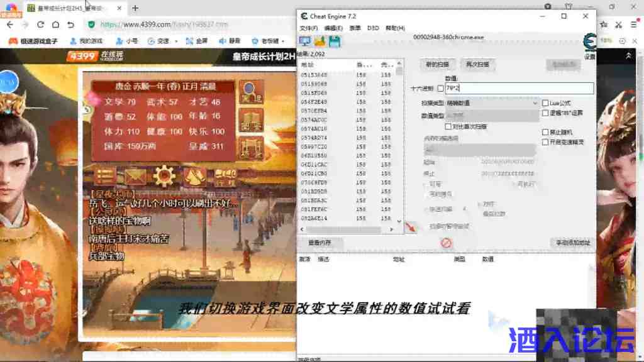Open the 帮助(H) menu

pos(394,28)
